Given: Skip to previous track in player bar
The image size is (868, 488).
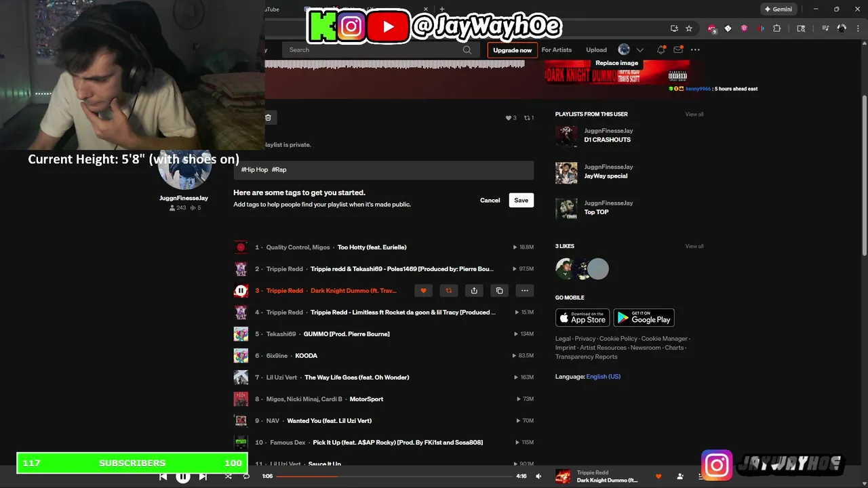Looking at the screenshot, I should (163, 476).
